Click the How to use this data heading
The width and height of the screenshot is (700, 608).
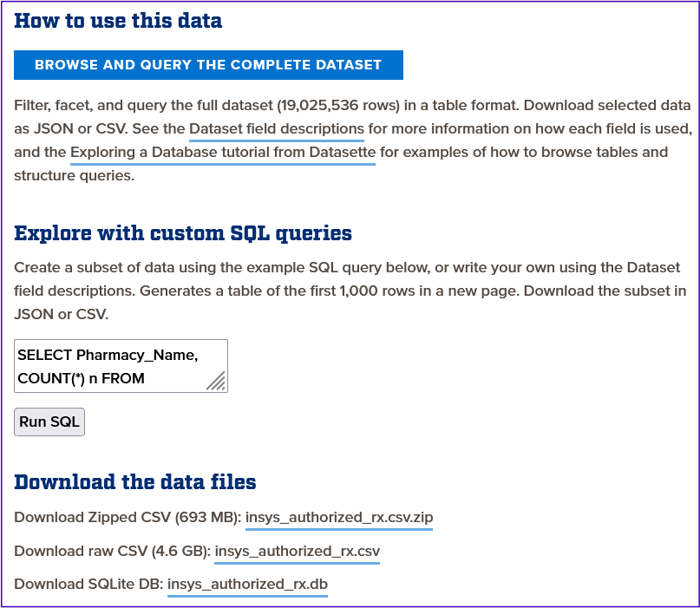point(119,21)
